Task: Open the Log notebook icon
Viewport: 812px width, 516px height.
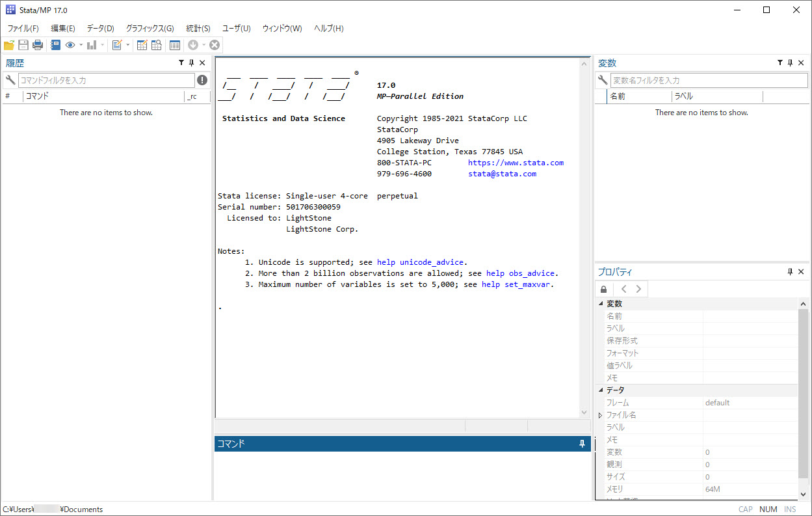Action: tap(55, 45)
